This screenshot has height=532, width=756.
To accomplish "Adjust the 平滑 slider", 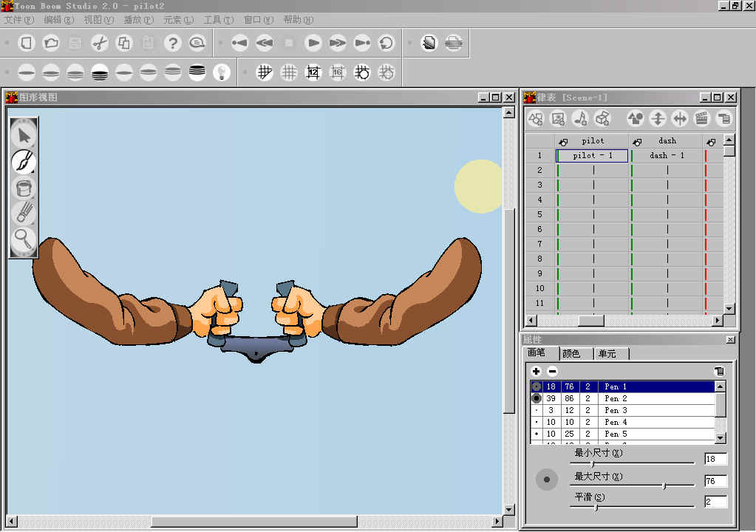I will (x=597, y=508).
